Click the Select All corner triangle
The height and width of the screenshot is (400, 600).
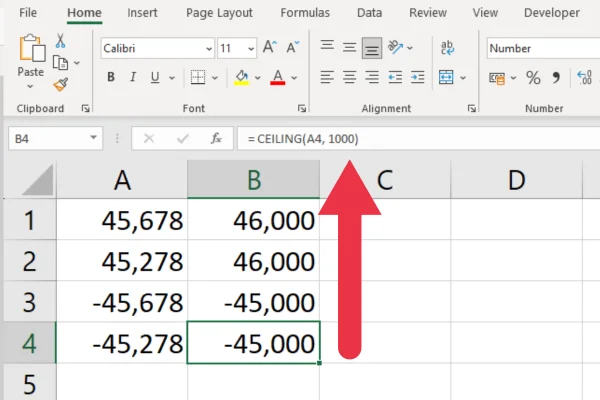point(38,180)
